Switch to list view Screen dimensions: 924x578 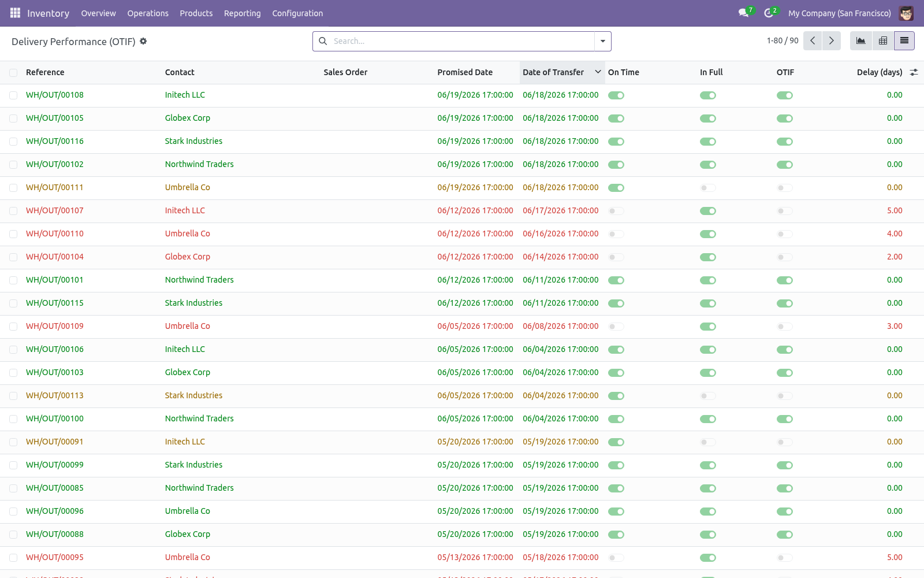tap(904, 40)
